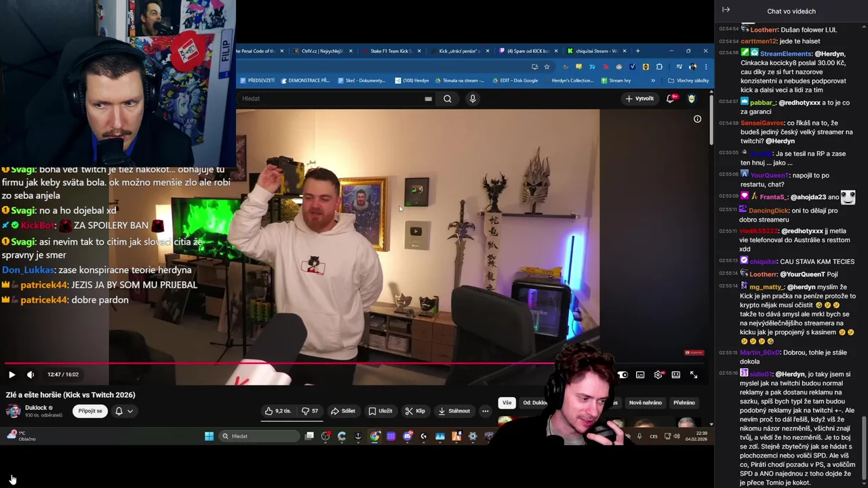Save the video with Uložit
This screenshot has height=488, width=868.
[x=380, y=411]
